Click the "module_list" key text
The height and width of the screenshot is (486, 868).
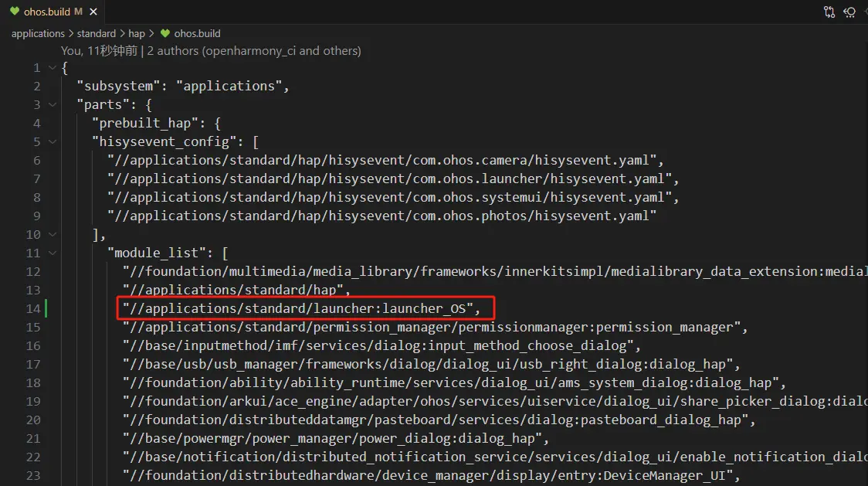157,253
